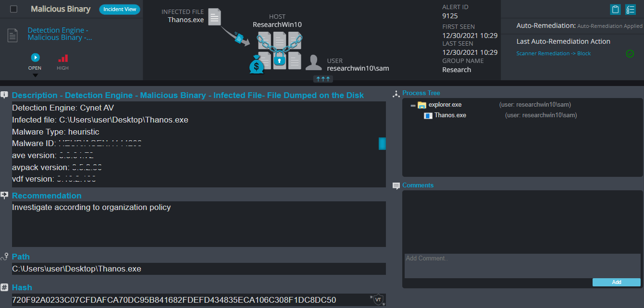Collapse the explorer.exe tree node

click(413, 105)
